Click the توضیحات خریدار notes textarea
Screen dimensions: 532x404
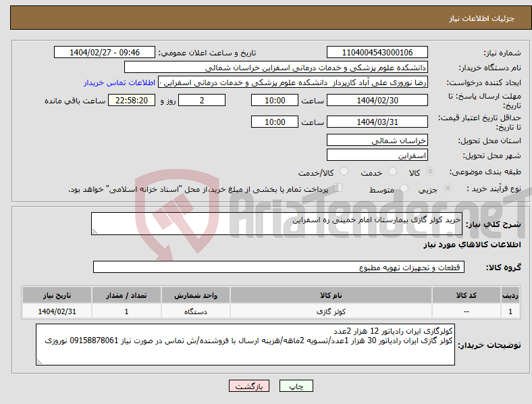click(x=245, y=345)
